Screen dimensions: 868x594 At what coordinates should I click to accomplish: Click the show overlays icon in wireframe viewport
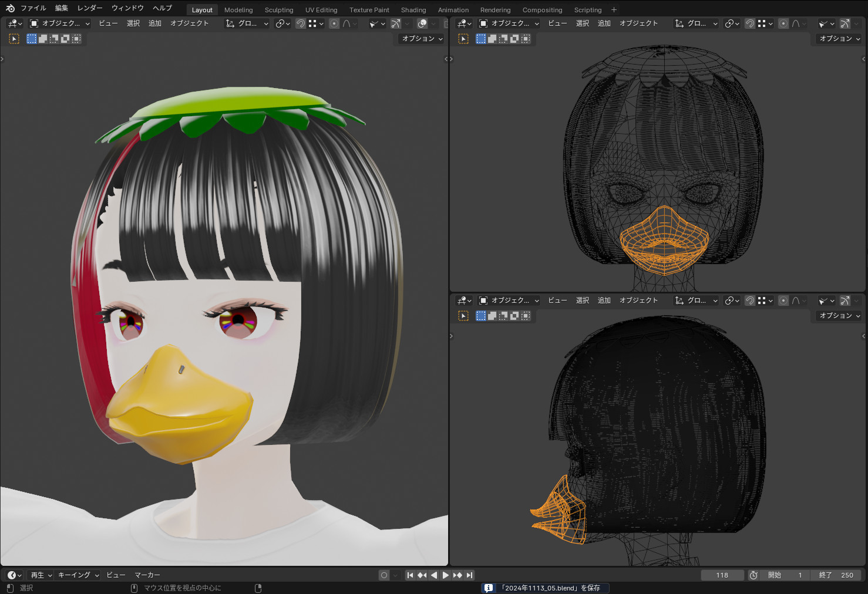(x=844, y=23)
